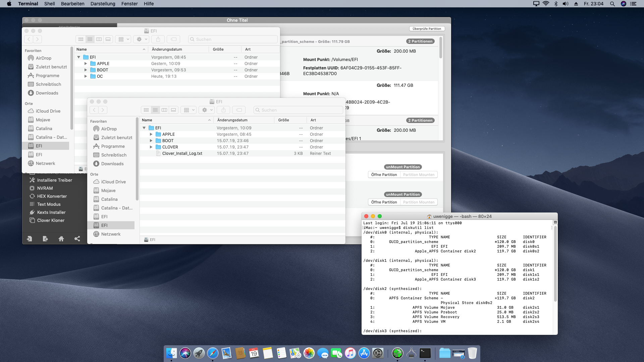Open the HEX Konverter tool

point(52,196)
